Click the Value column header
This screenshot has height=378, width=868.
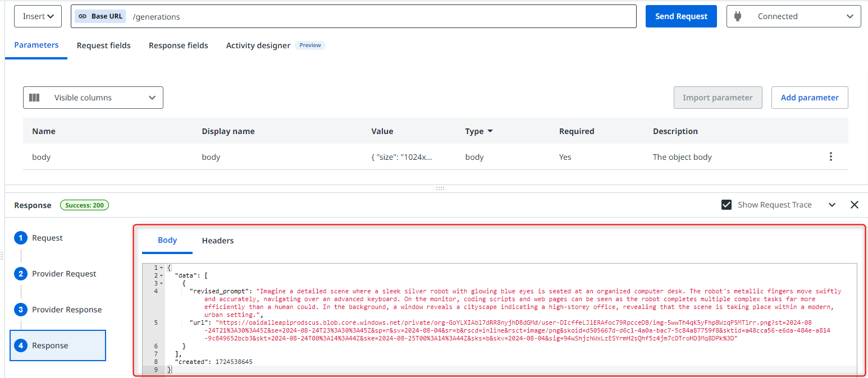pyautogui.click(x=382, y=131)
